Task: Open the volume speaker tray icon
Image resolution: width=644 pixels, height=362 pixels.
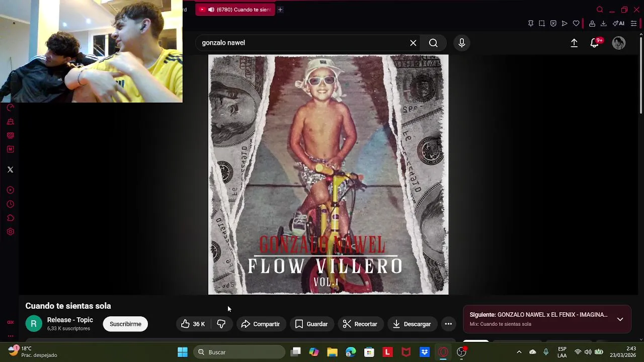Action: [588, 352]
